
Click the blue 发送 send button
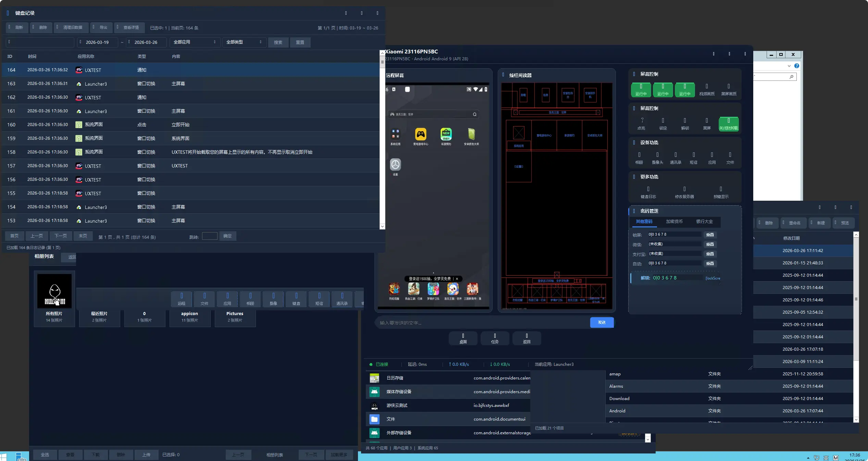pyautogui.click(x=602, y=322)
